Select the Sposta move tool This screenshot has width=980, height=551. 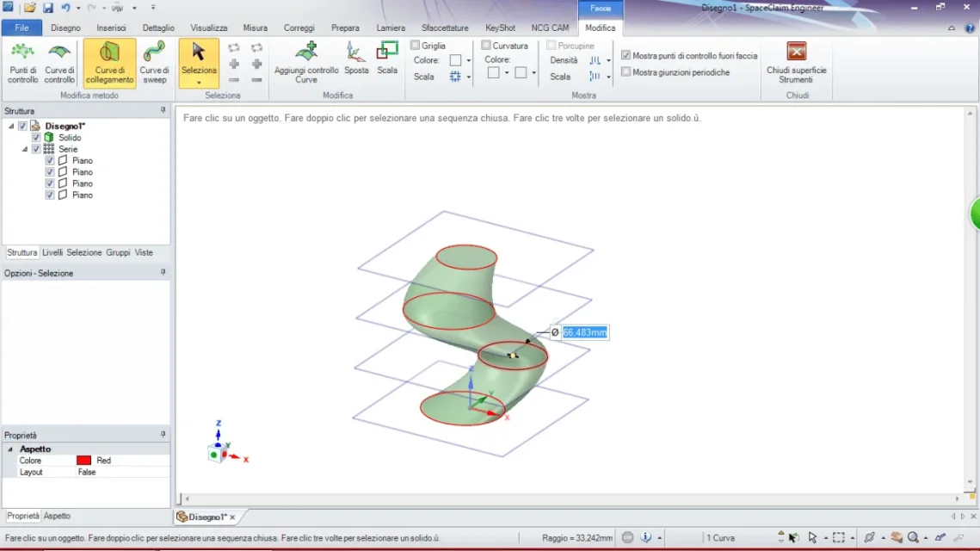coord(356,59)
